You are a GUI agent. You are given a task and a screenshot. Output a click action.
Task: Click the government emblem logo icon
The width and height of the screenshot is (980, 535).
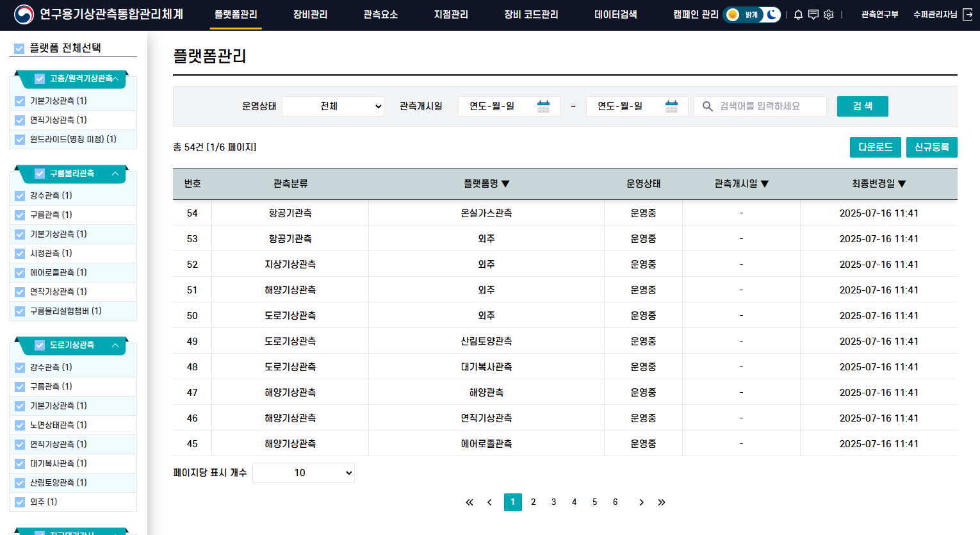pos(24,14)
